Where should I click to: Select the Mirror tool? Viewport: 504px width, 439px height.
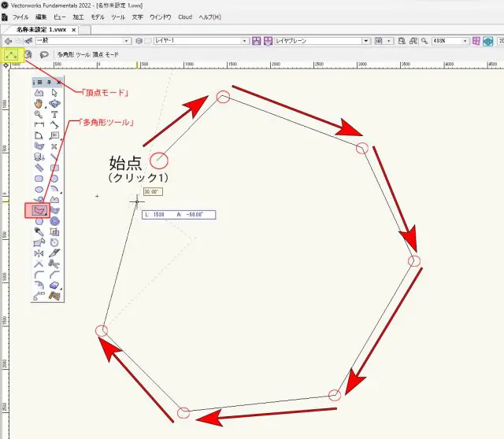pos(39,253)
